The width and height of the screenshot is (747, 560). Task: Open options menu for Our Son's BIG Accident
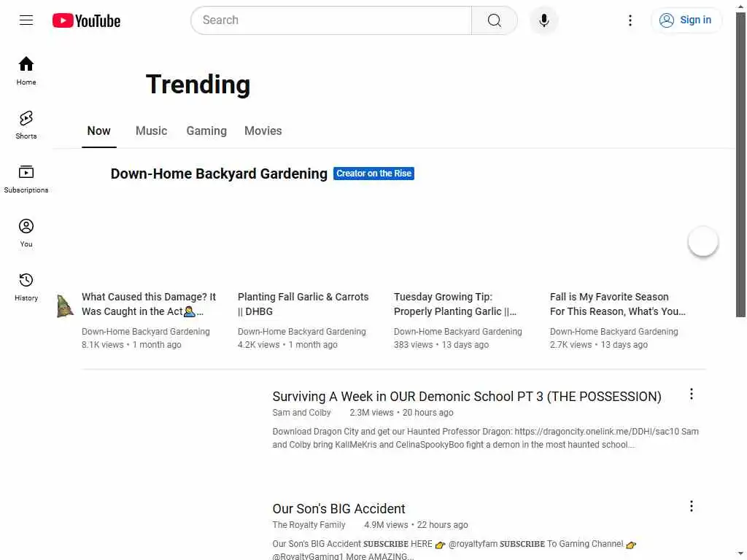692,506
